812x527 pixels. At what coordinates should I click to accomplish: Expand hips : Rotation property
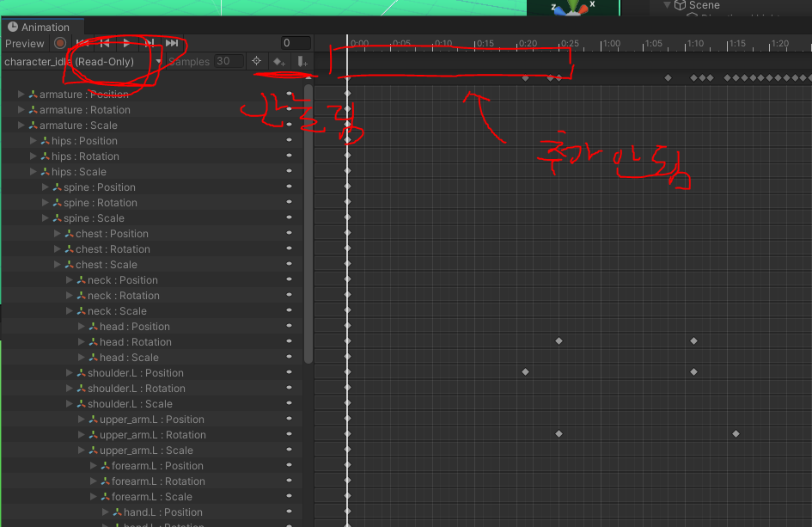34,156
